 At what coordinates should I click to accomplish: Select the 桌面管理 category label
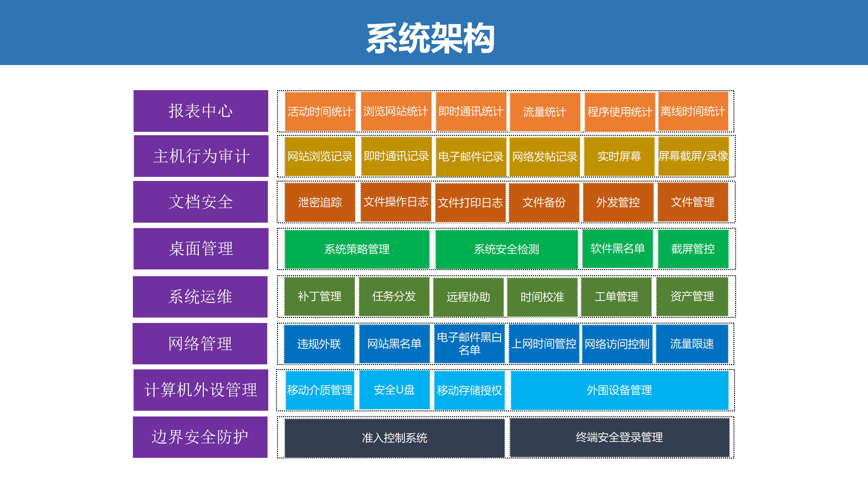pos(201,249)
